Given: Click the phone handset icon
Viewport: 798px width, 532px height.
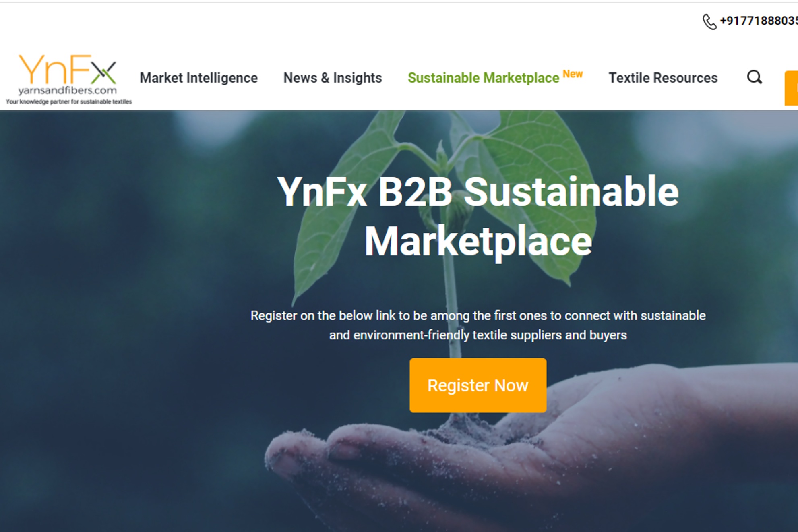Looking at the screenshot, I should pyautogui.click(x=709, y=22).
